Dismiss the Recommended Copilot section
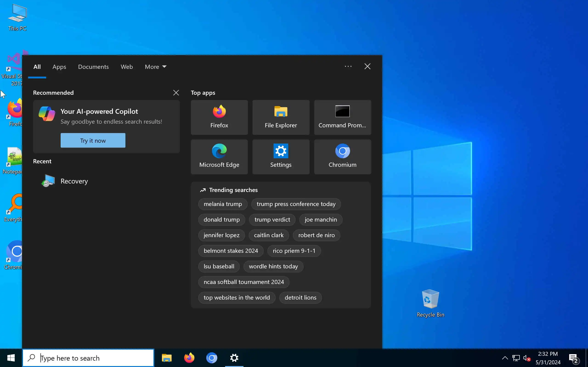The width and height of the screenshot is (588, 367). [x=176, y=92]
